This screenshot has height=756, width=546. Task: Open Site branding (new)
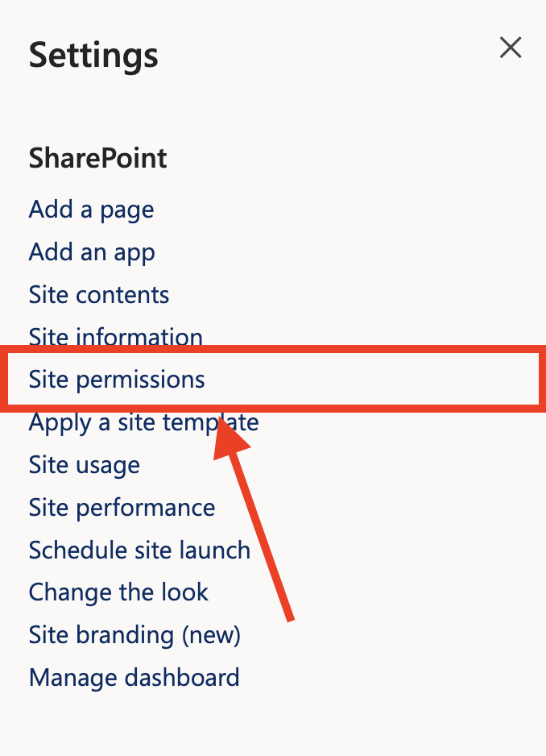point(134,634)
